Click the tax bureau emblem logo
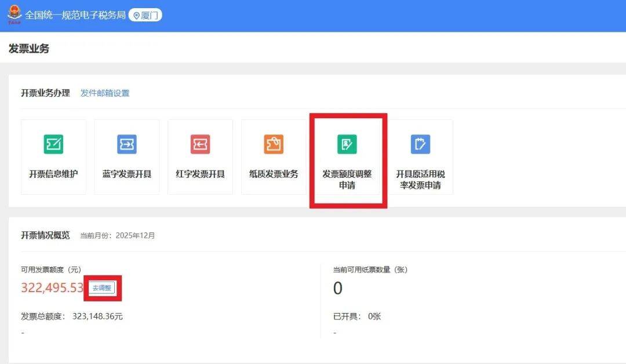The width and height of the screenshot is (626, 364). [13, 14]
